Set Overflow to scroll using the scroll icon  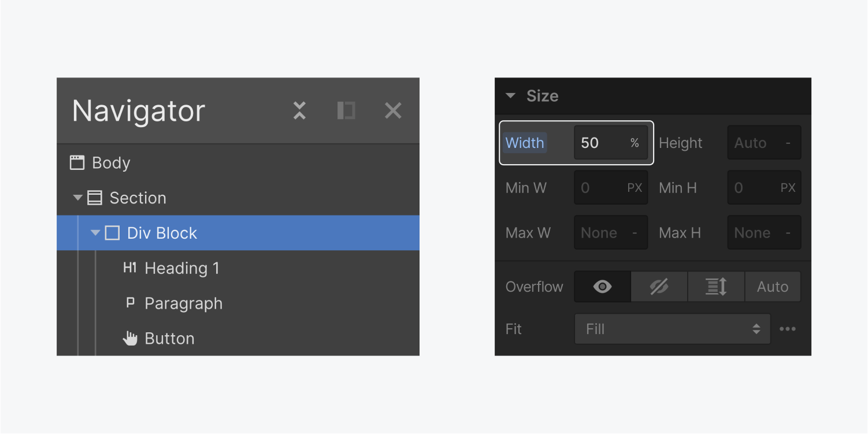pos(716,286)
